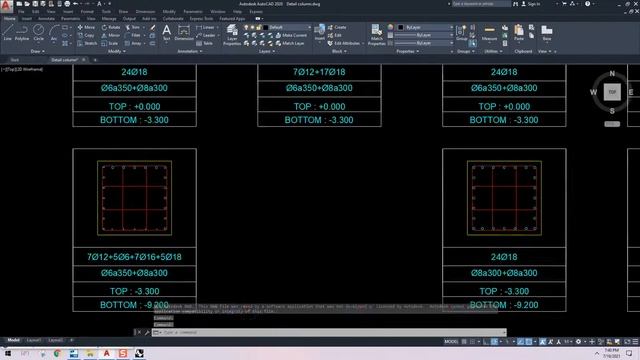Click the Plot printer icon in quick access
The width and height of the screenshot is (640, 360).
[x=67, y=4]
